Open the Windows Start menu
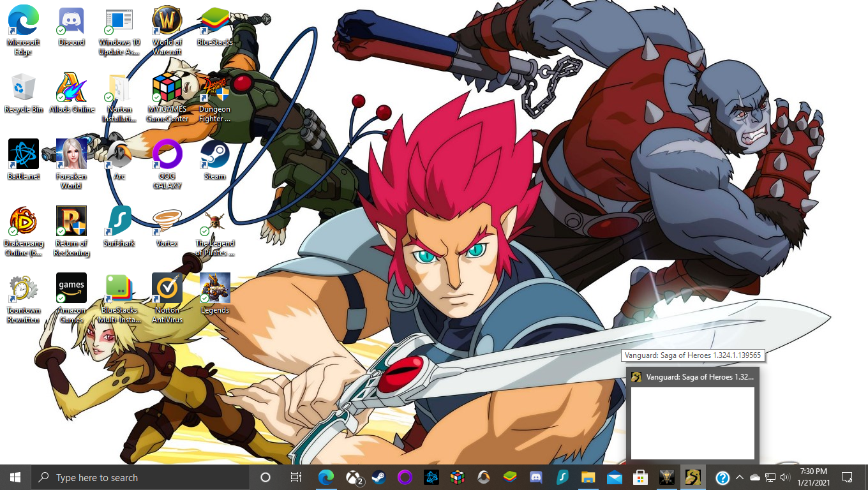The image size is (868, 490). [x=15, y=477]
